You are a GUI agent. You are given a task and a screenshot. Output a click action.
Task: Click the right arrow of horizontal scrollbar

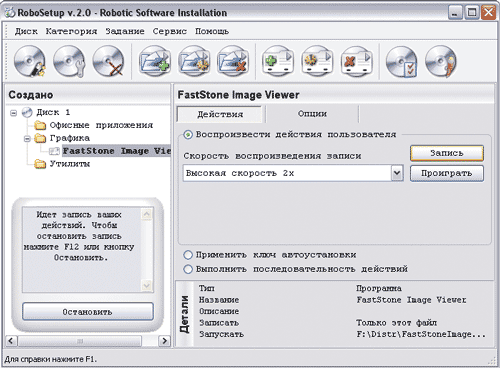164,341
